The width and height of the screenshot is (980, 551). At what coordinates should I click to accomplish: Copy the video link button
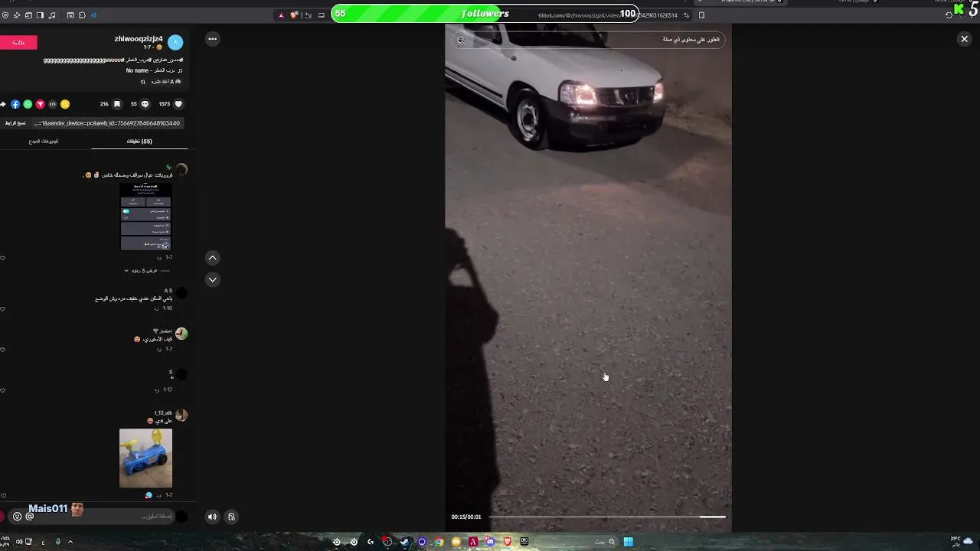[x=15, y=123]
